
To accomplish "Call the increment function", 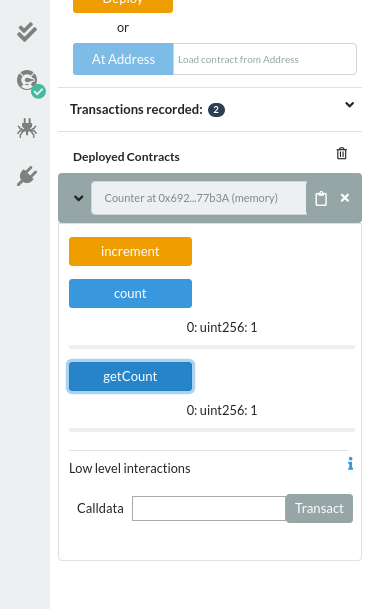I will point(130,251).
